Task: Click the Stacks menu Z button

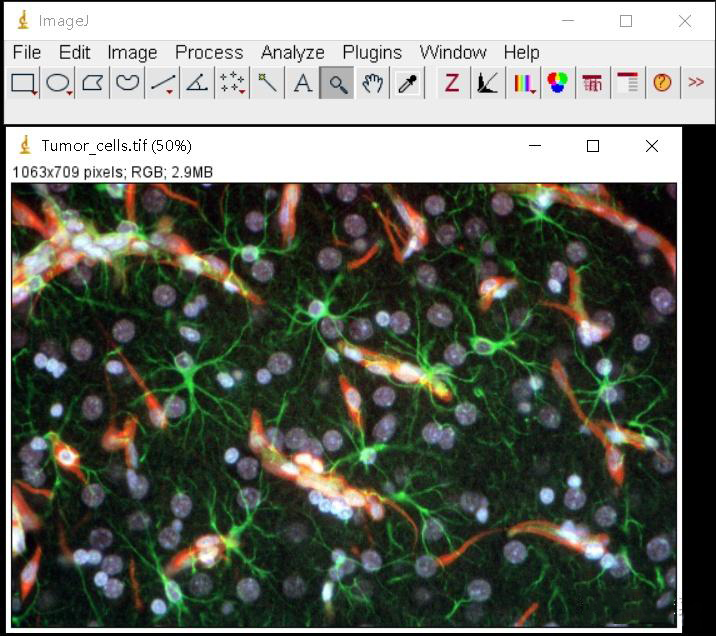Action: click(452, 83)
